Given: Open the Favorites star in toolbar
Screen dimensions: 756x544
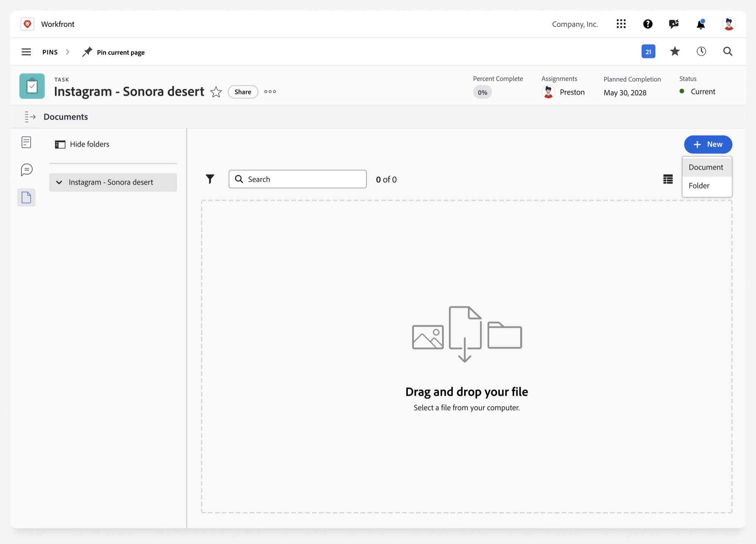Looking at the screenshot, I should 675,51.
